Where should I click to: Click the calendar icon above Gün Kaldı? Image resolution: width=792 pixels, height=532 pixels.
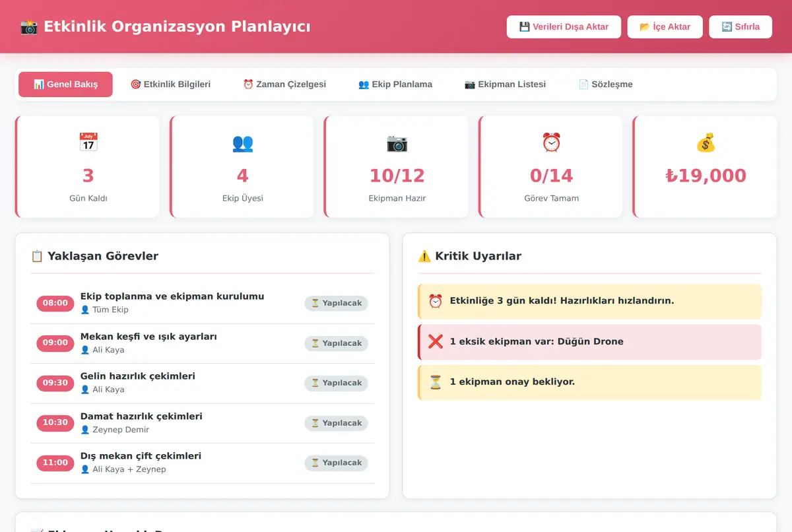[88, 143]
